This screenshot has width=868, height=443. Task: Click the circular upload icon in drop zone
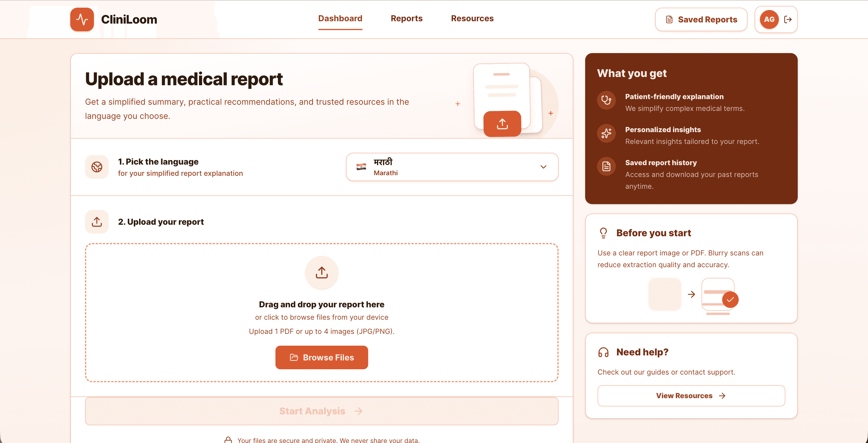[322, 273]
